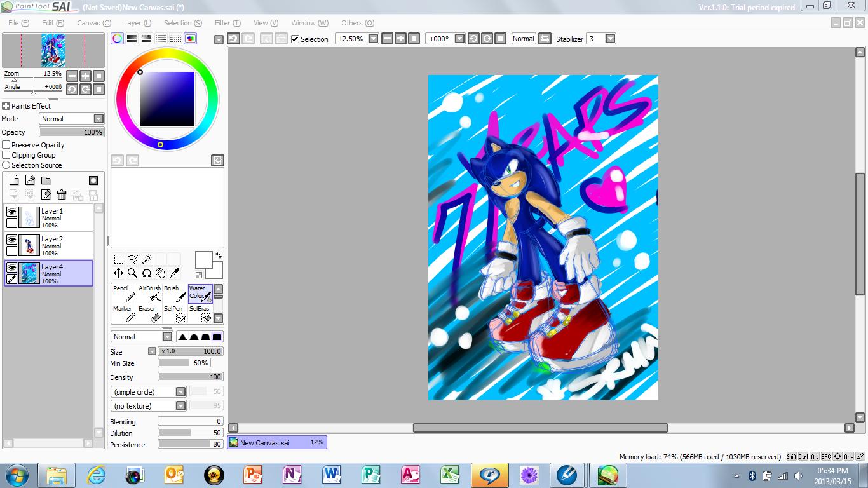Open the Stabilizer level dropdown
Screen dimensions: 868x488
click(610, 39)
